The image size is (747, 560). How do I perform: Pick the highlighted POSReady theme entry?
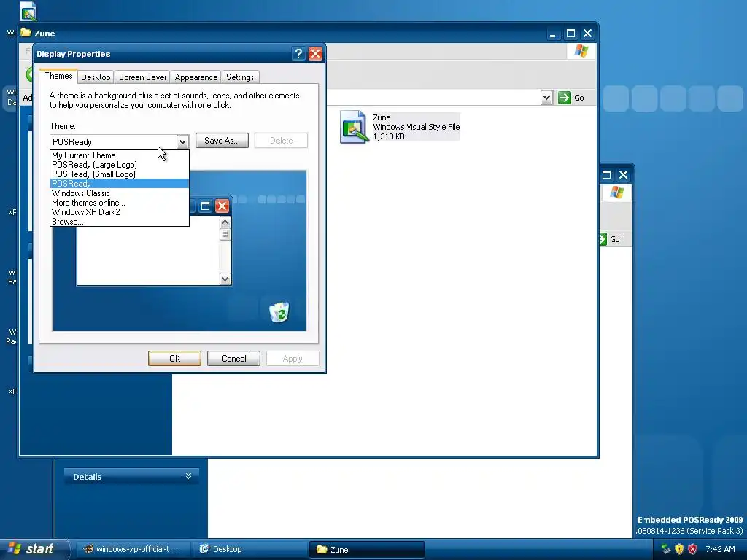pos(120,184)
